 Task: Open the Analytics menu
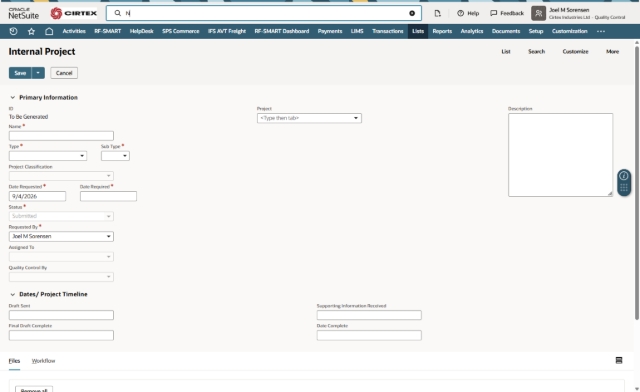[x=472, y=31]
